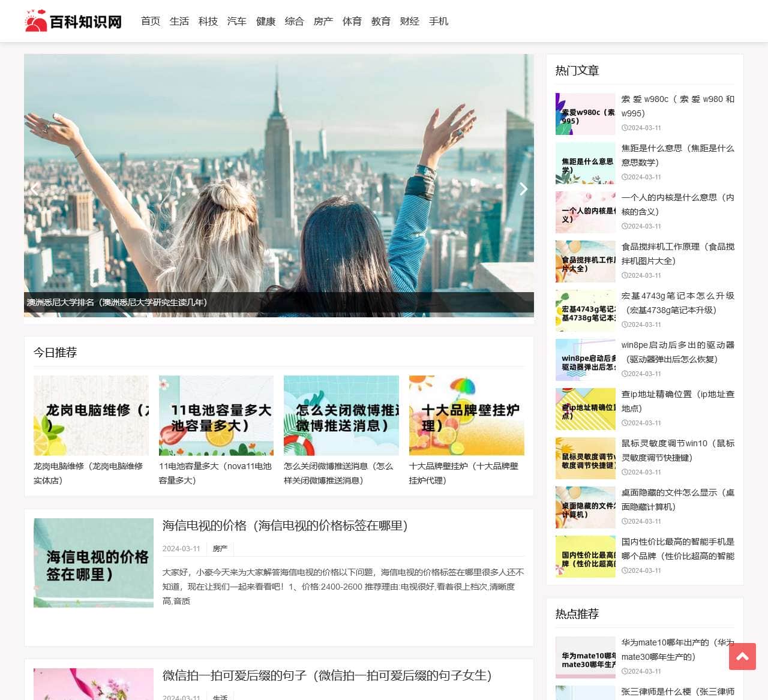Click the 十大品牌壁挂炉 thumbnail

click(x=467, y=415)
